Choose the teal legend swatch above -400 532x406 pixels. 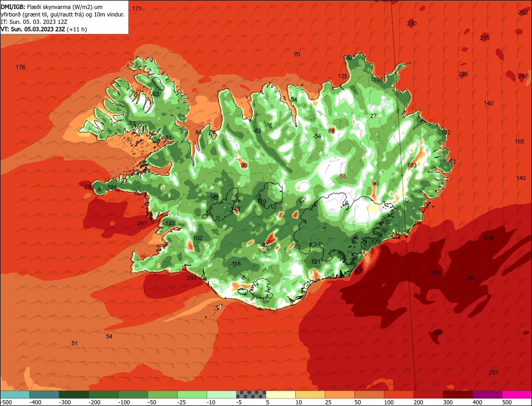click(x=44, y=394)
